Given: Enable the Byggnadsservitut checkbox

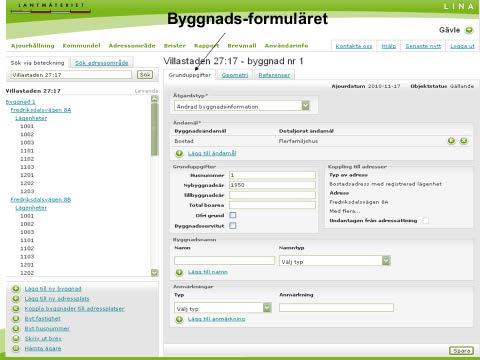Looking at the screenshot, I should pyautogui.click(x=233, y=226).
